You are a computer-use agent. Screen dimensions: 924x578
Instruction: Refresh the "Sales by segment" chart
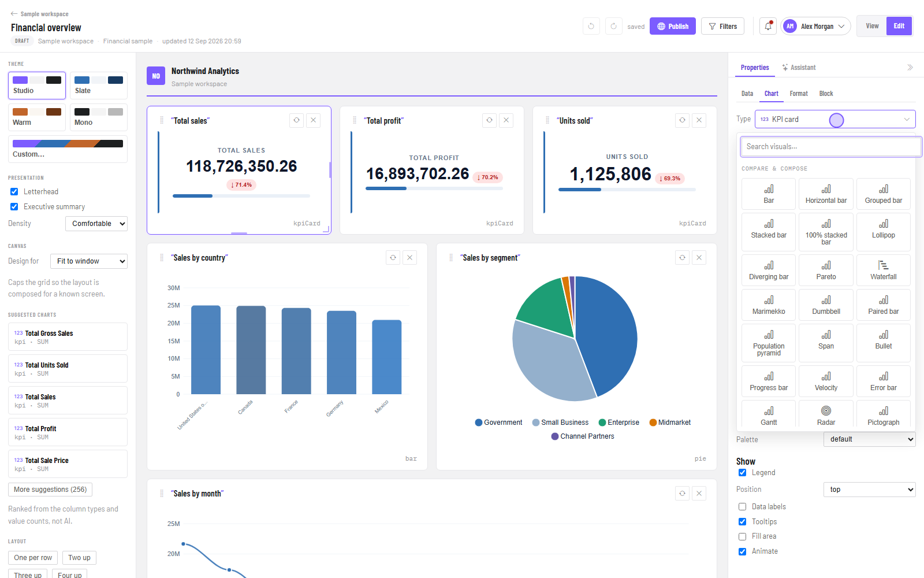tap(683, 258)
